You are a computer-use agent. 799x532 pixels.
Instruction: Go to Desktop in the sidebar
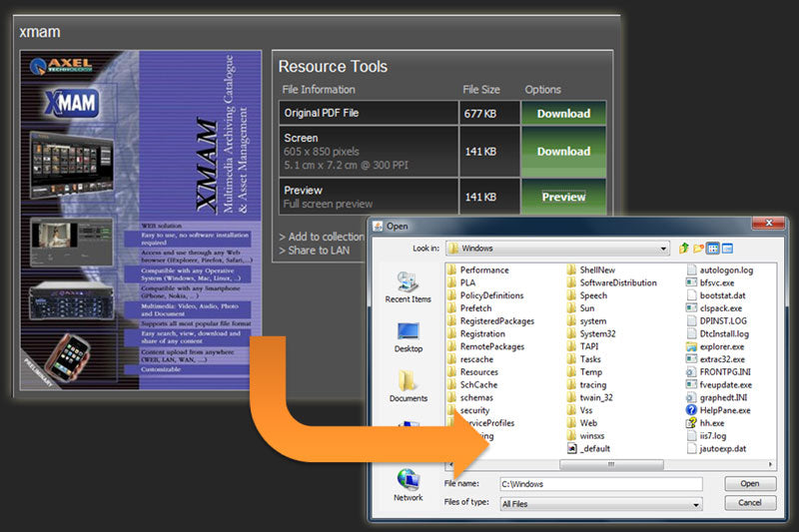click(x=407, y=337)
